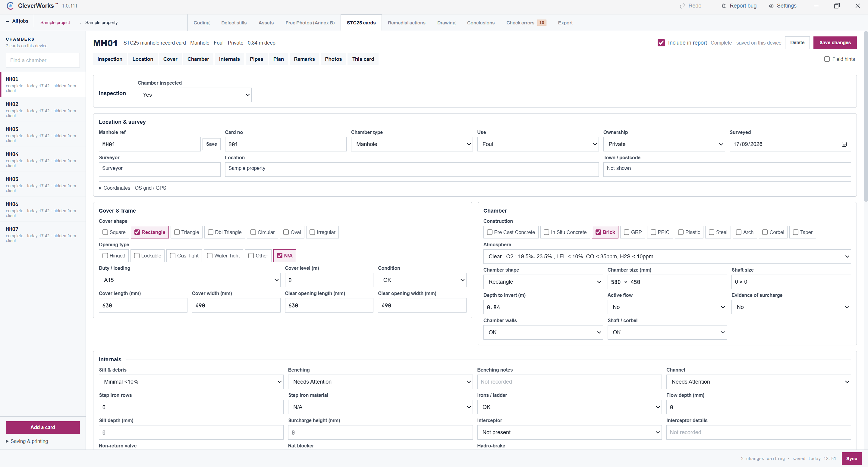
Task: Open Settings via the gear icon
Action: tap(771, 6)
